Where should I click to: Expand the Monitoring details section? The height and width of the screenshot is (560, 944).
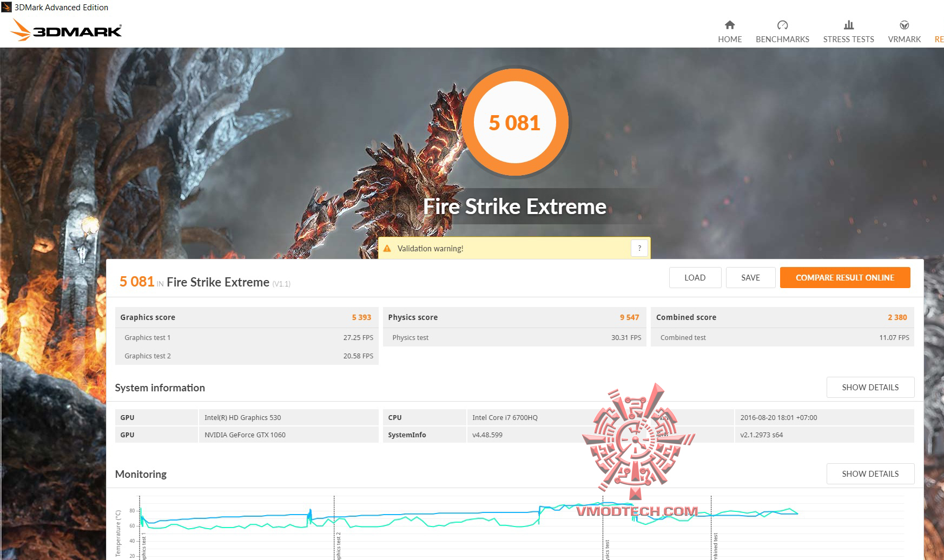[x=870, y=474]
